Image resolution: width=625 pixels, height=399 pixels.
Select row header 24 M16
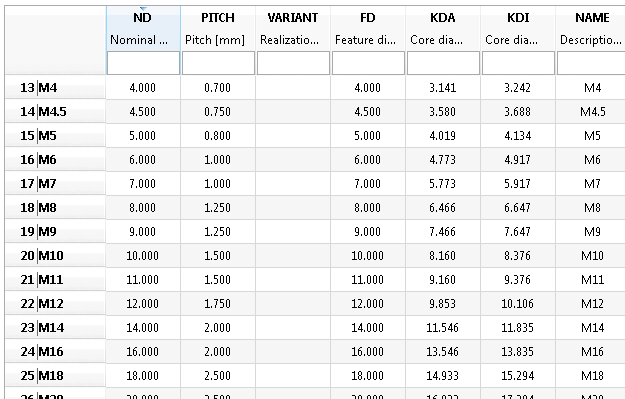(55, 351)
